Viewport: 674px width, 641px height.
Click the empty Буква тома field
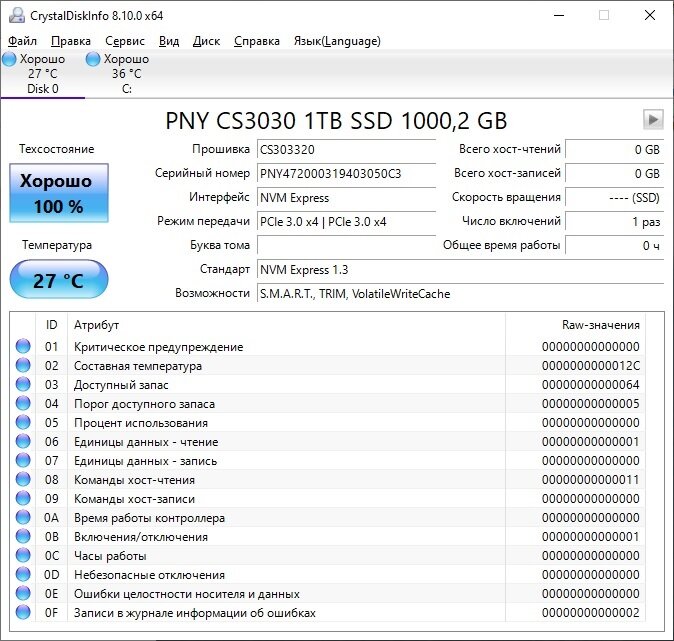tap(346, 245)
